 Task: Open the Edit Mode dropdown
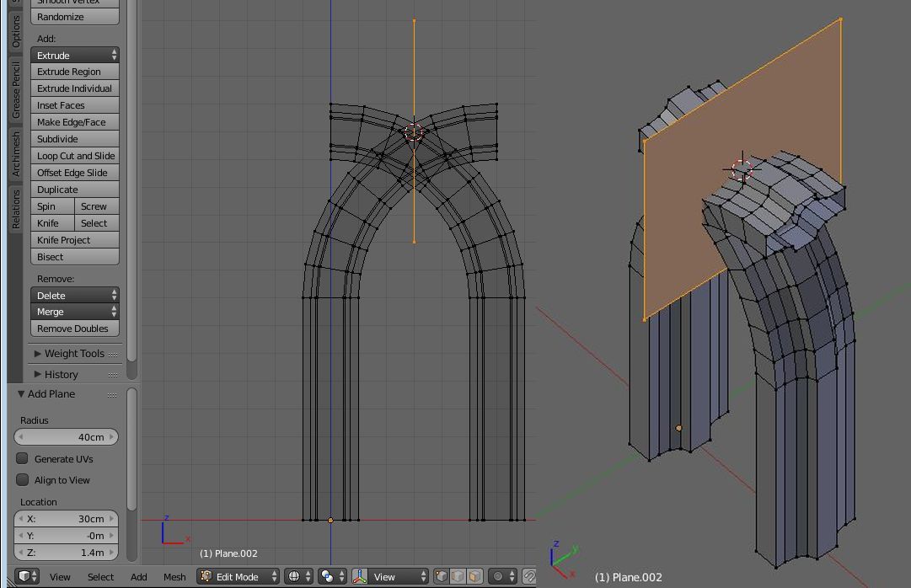coord(238,576)
